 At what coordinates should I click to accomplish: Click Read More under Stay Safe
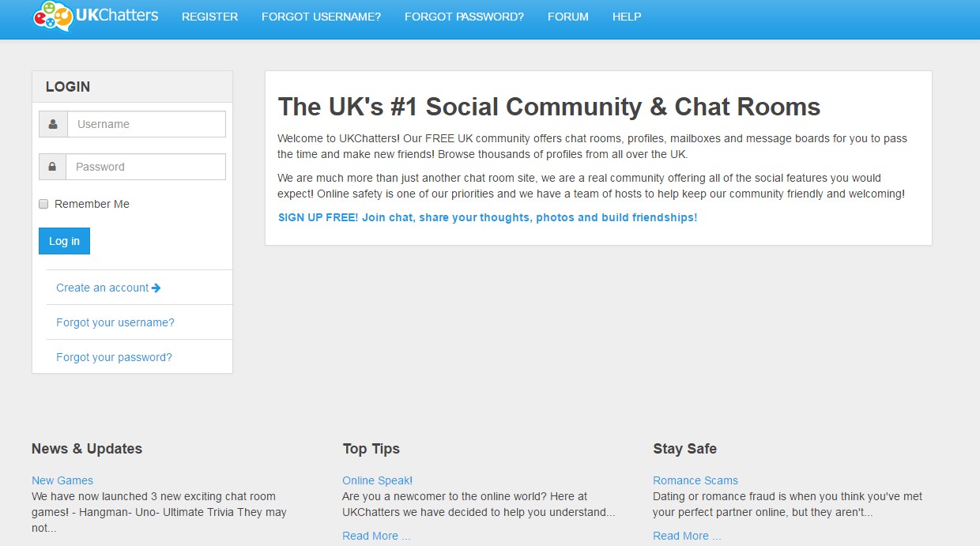pos(687,535)
